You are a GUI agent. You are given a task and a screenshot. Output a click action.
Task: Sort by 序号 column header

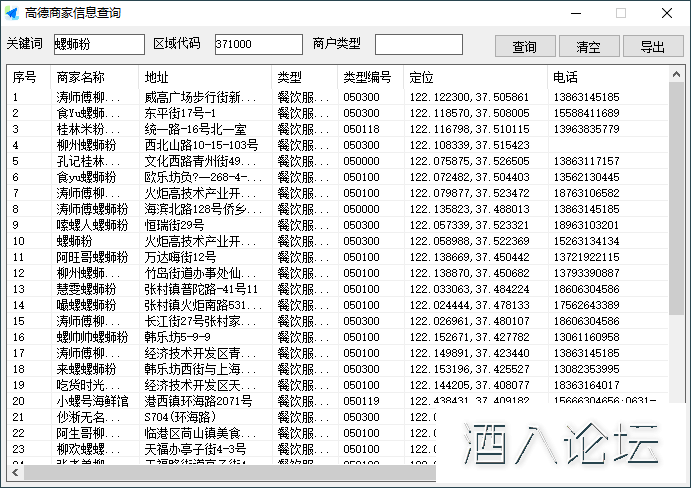tap(25, 77)
